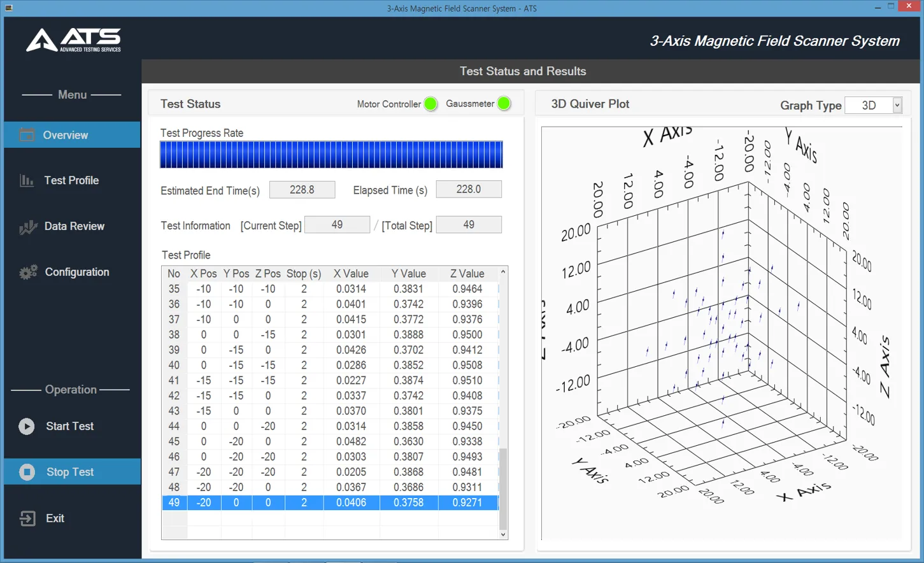Select highlighted row number 49
This screenshot has width=924, height=563.
point(330,503)
